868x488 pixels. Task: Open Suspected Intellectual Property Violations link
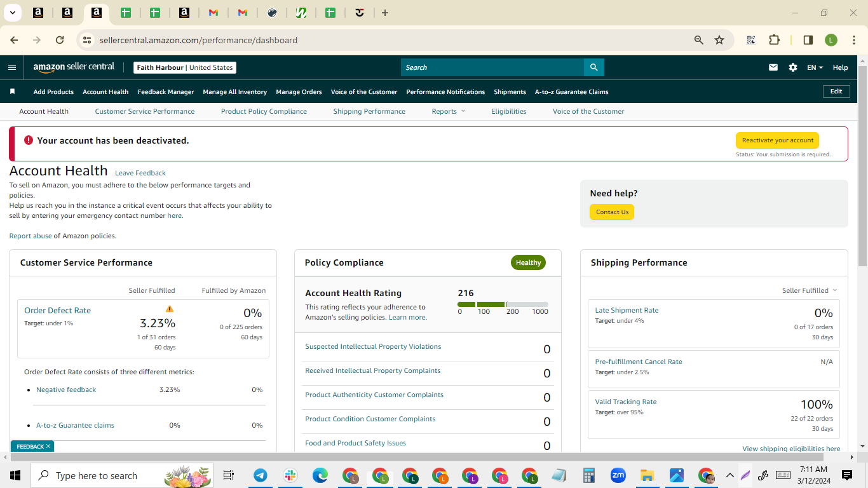[373, 346]
